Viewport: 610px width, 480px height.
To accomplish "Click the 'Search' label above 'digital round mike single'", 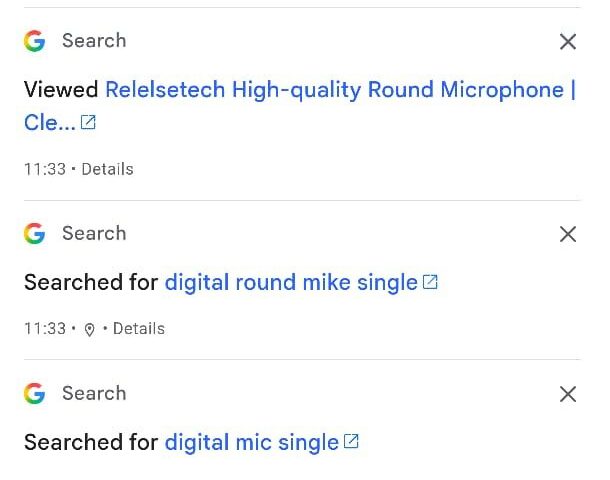I will pyautogui.click(x=94, y=234).
